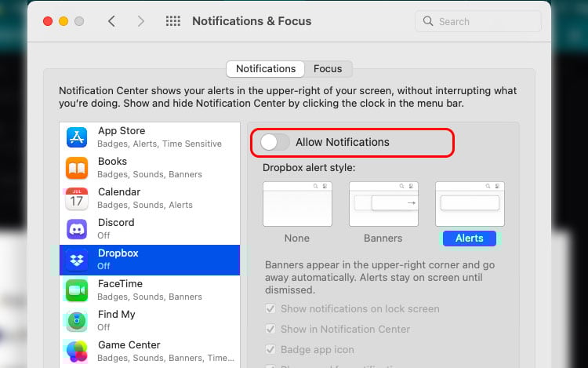Select the Calendar row name

coord(119,191)
